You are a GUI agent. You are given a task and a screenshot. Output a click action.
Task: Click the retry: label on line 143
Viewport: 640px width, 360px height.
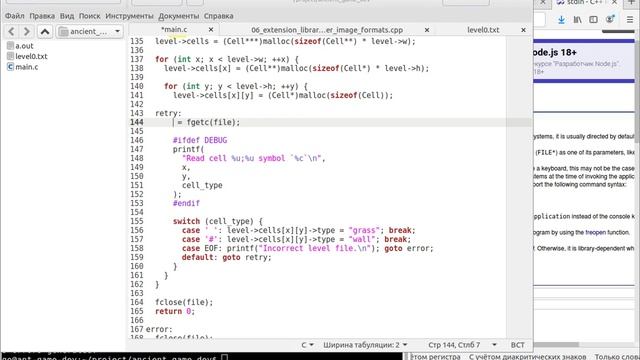pyautogui.click(x=168, y=113)
